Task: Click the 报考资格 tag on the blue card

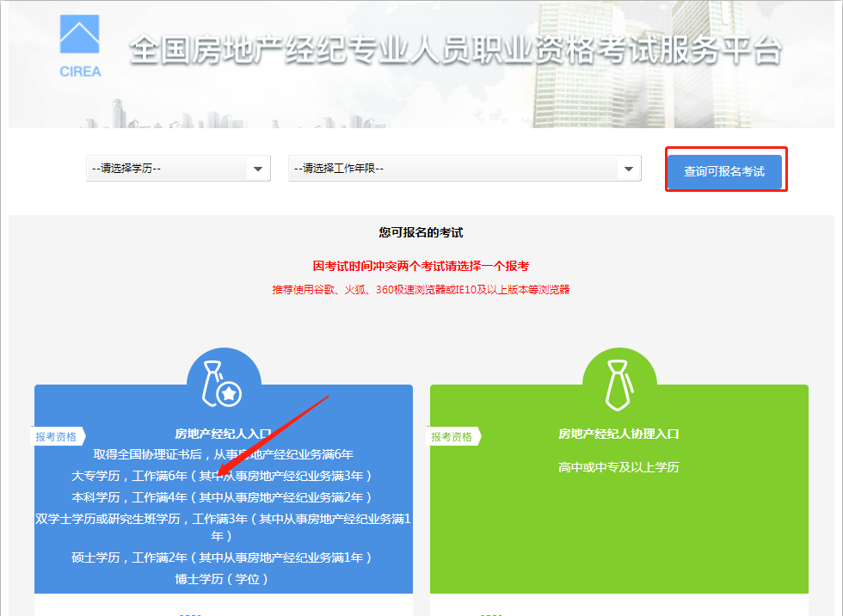Action: coord(58,436)
